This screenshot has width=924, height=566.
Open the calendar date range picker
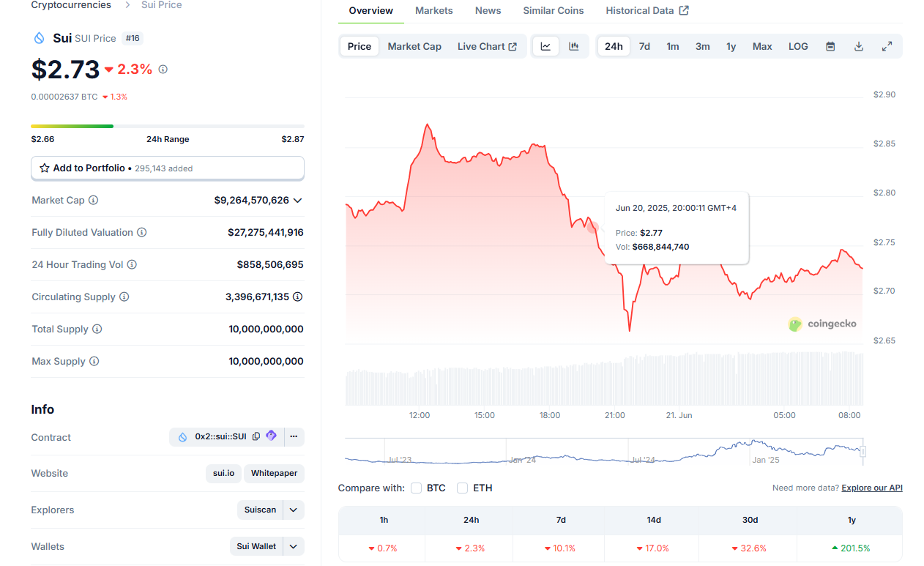click(830, 46)
